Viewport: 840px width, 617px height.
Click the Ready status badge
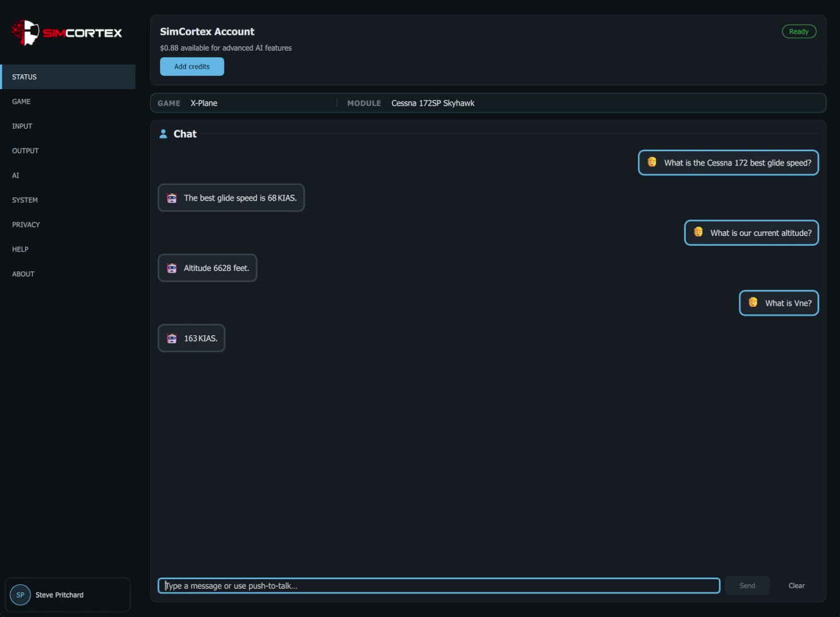[799, 31]
